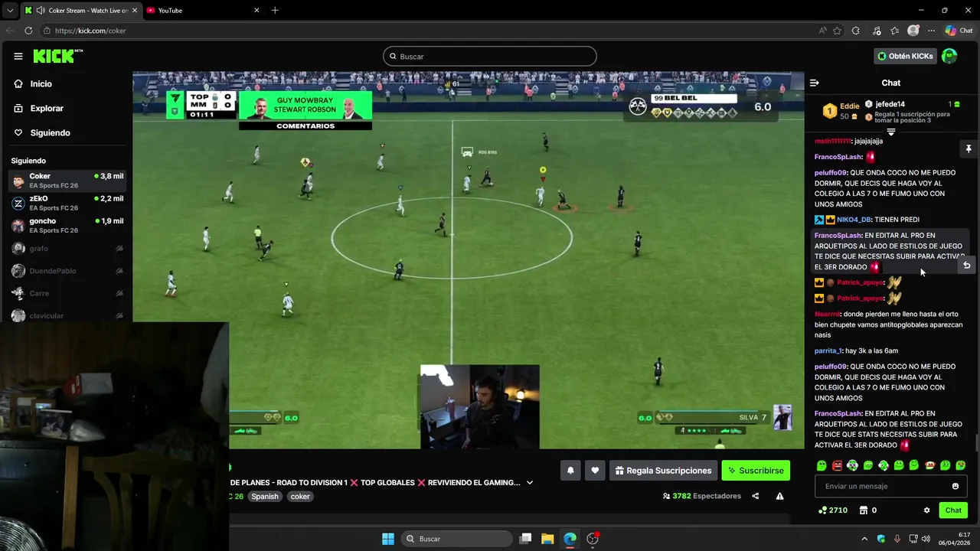This screenshot has height=551, width=980.
Task: Expand the leaderboard with down arrow
Action: [x=890, y=132]
